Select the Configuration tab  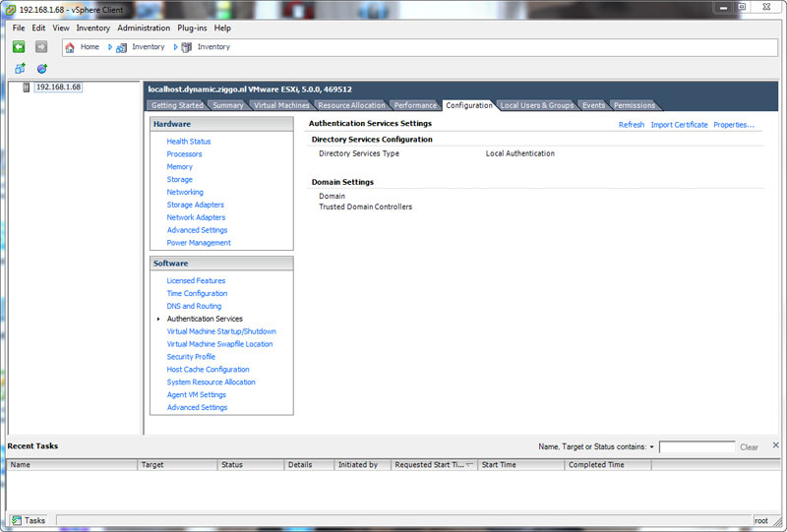469,105
